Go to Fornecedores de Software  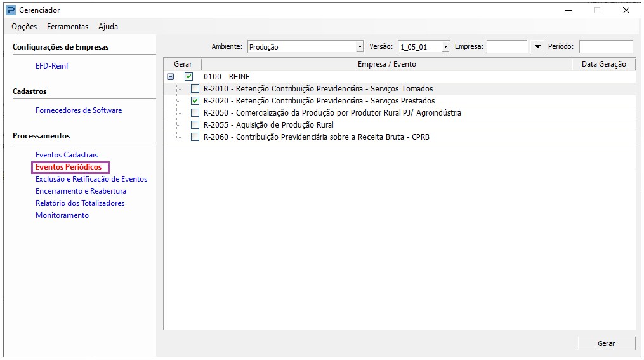coord(79,110)
